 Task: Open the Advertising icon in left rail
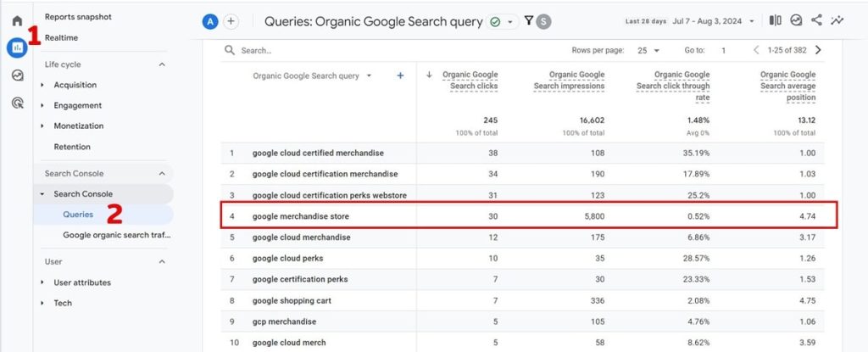click(17, 103)
